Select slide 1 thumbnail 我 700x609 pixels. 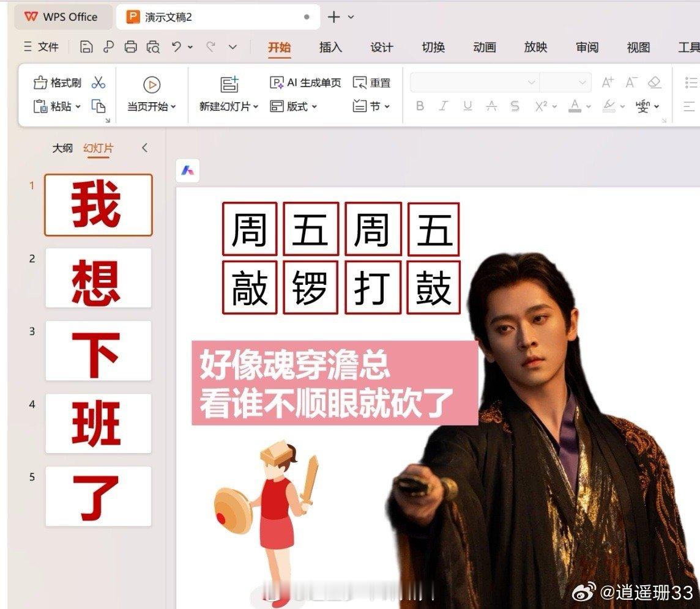point(99,205)
